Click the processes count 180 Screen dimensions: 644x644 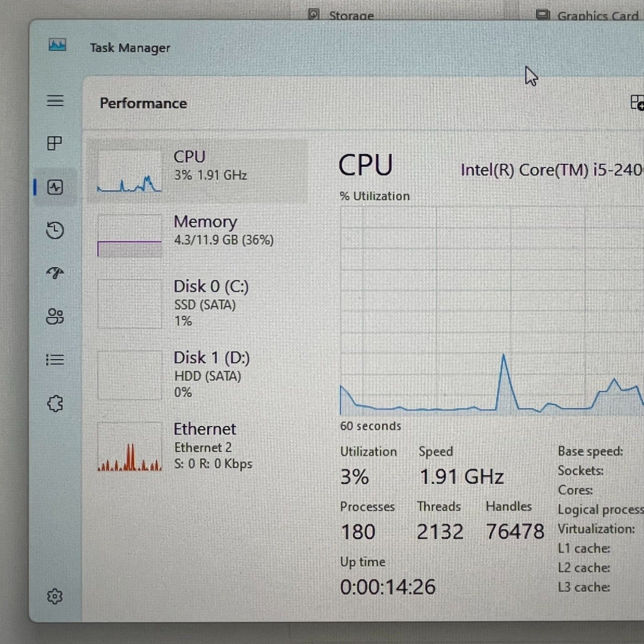[x=358, y=532]
